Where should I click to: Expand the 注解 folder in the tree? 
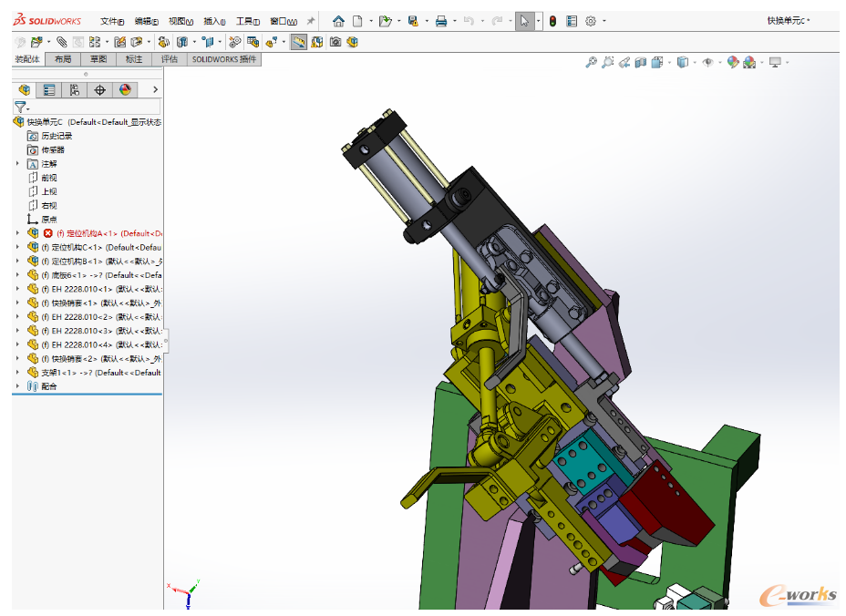(18, 163)
